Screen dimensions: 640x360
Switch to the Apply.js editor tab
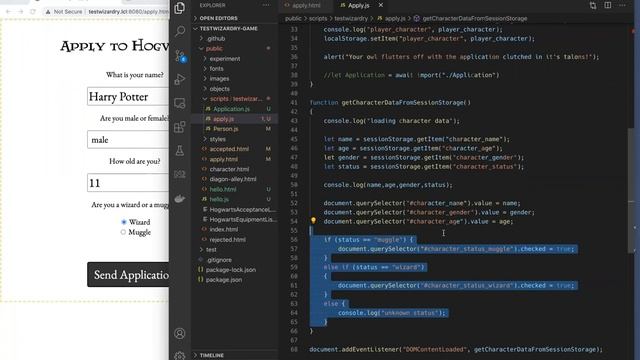tap(358, 5)
